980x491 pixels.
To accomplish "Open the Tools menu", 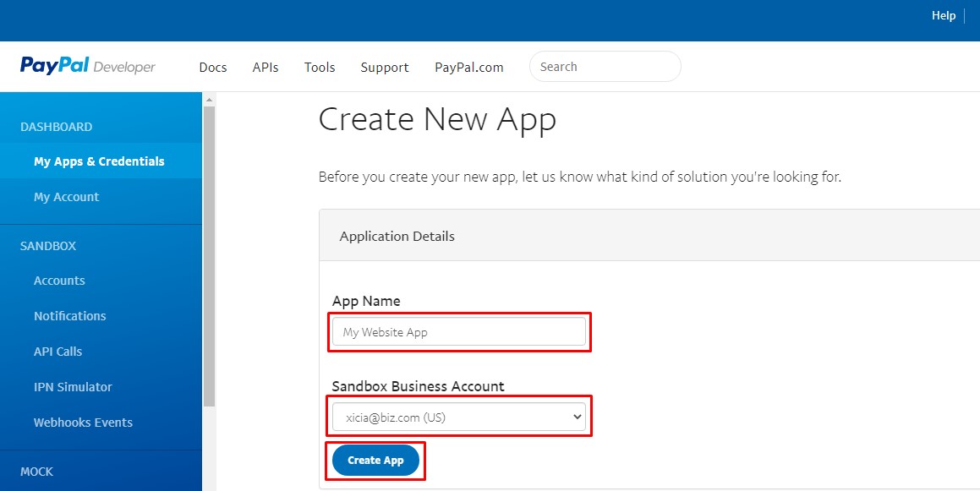I will point(320,68).
